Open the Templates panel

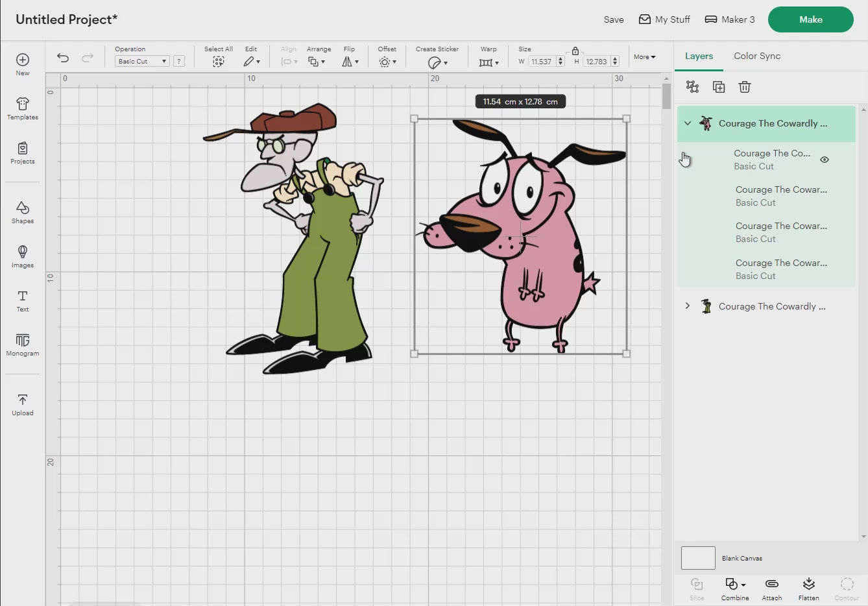tap(23, 108)
